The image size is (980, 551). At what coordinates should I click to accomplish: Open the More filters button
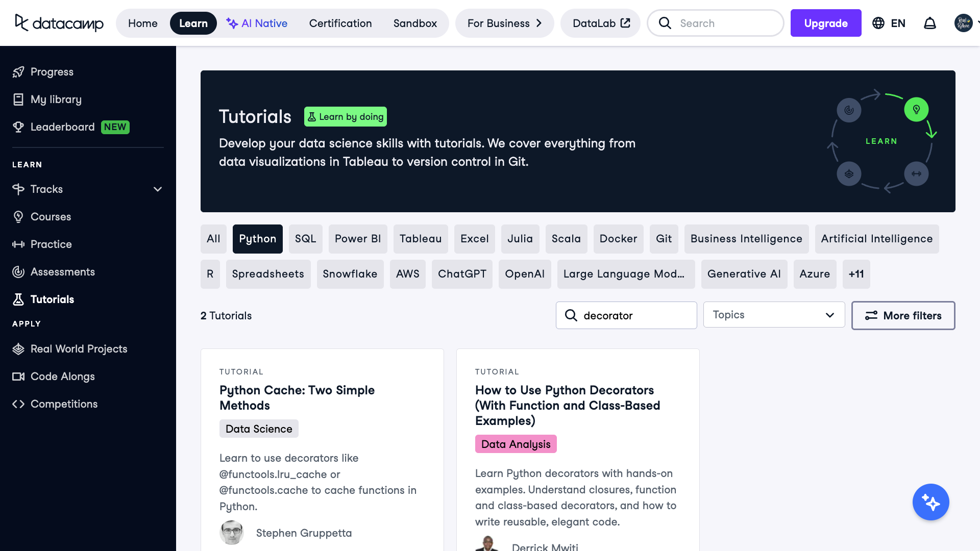pyautogui.click(x=903, y=316)
